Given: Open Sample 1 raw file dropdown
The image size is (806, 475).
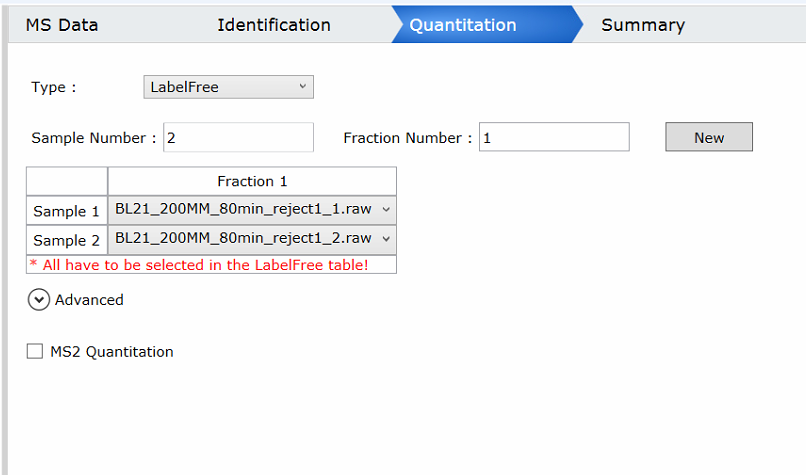Looking at the screenshot, I should 252,210.
